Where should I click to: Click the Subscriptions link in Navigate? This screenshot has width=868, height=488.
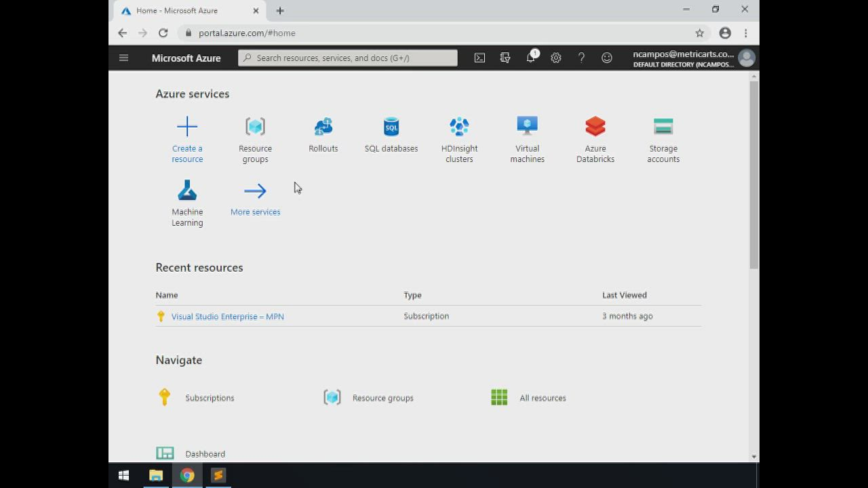coord(210,398)
